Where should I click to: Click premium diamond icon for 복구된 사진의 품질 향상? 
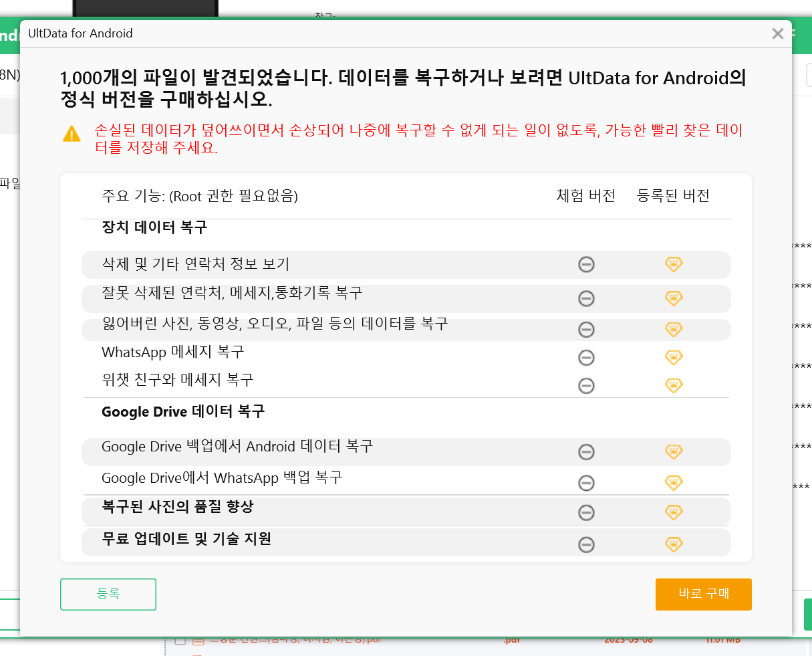674,512
